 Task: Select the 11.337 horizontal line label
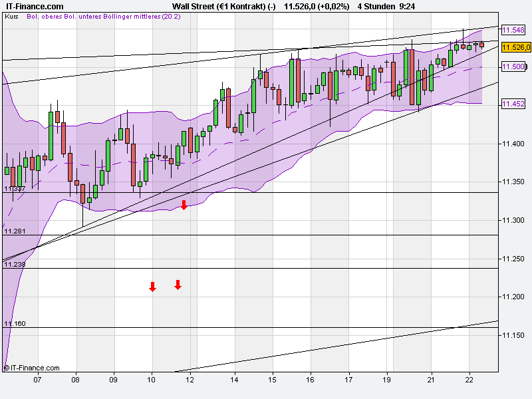click(15, 189)
